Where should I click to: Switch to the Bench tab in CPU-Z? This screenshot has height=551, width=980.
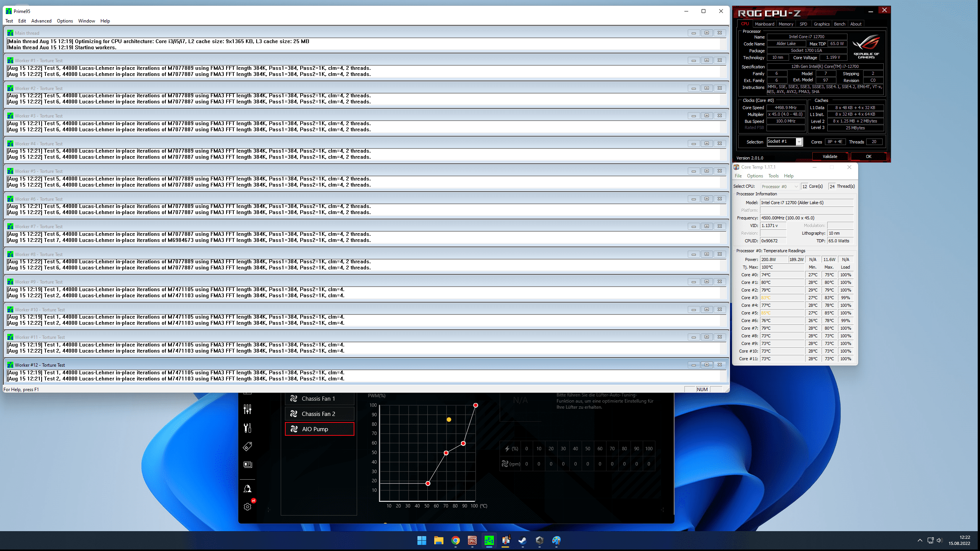[x=839, y=24]
